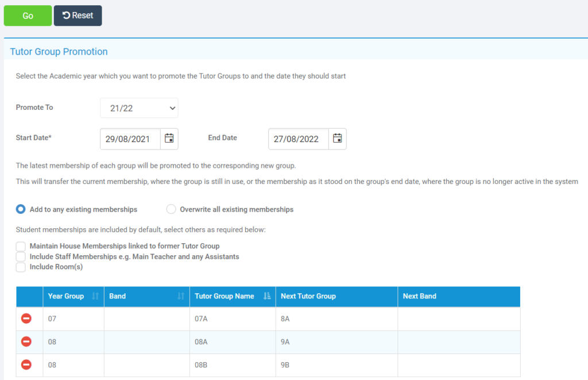Click the Tutor Group Name cell 08A
The image size is (588, 380).
[233, 342]
